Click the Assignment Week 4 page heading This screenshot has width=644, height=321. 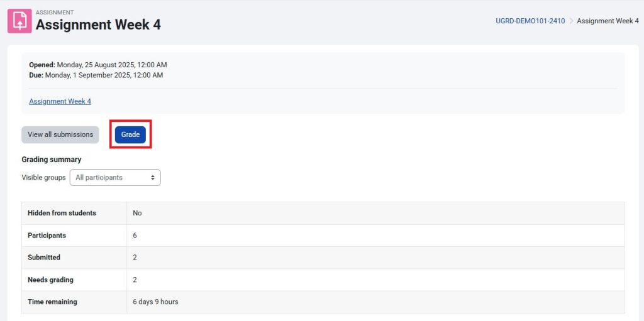point(98,24)
